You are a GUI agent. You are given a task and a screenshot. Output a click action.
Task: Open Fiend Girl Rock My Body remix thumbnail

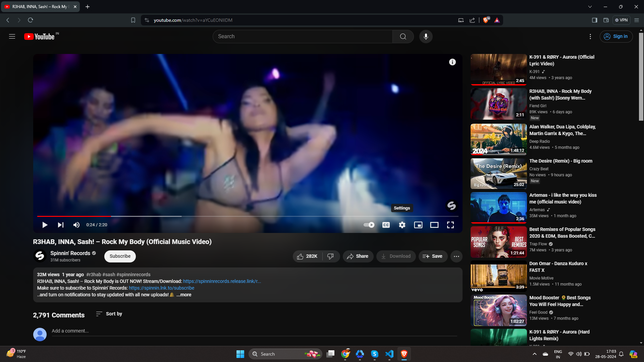point(498,104)
